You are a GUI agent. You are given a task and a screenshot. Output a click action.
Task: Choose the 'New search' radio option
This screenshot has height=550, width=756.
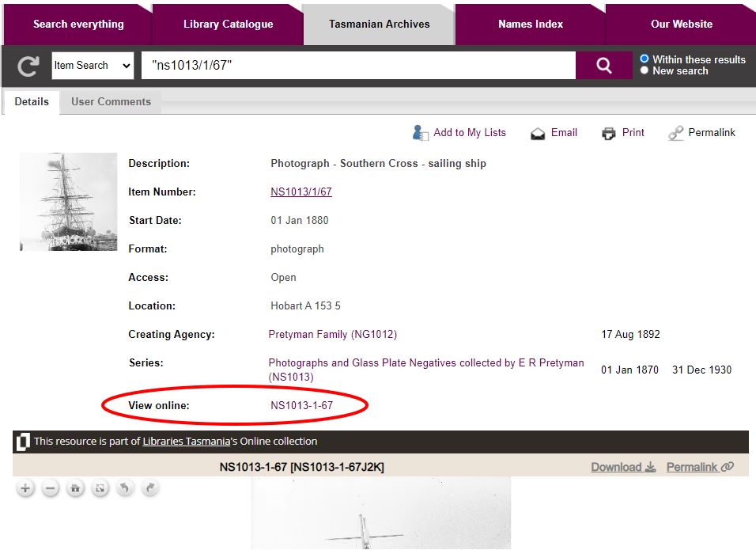tap(644, 70)
